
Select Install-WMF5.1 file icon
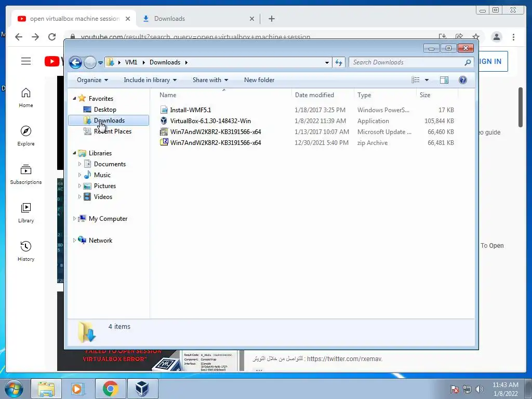(x=164, y=110)
